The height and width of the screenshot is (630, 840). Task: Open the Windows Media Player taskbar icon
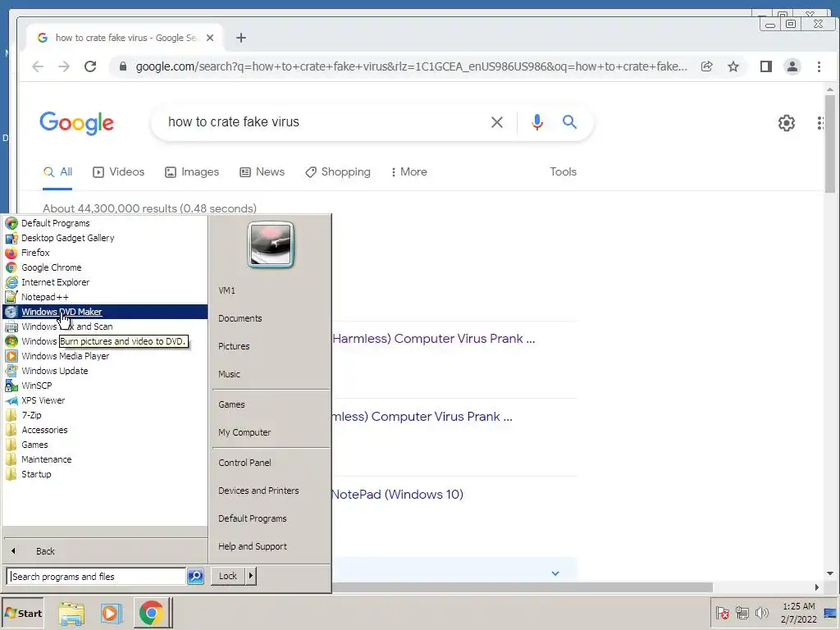coord(112,614)
